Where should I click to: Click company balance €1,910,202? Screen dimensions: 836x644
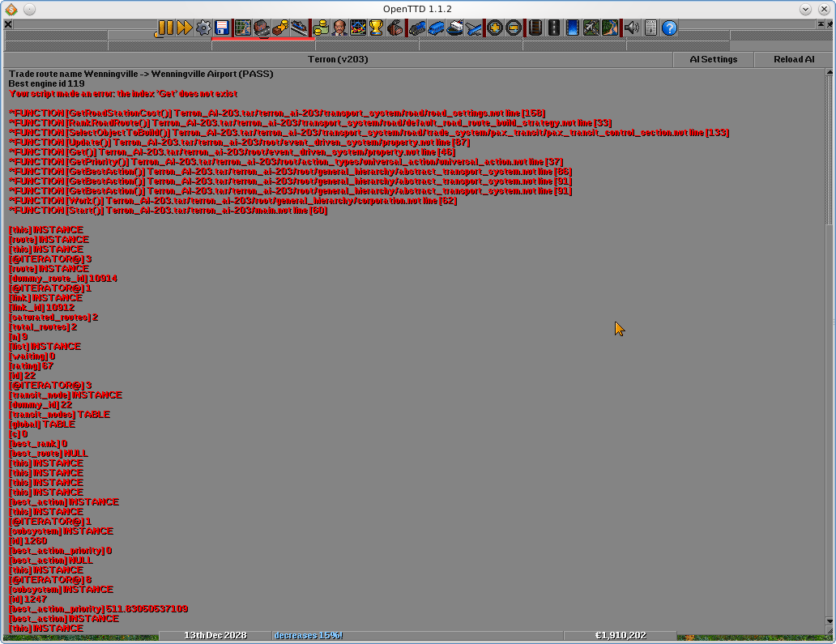point(621,635)
